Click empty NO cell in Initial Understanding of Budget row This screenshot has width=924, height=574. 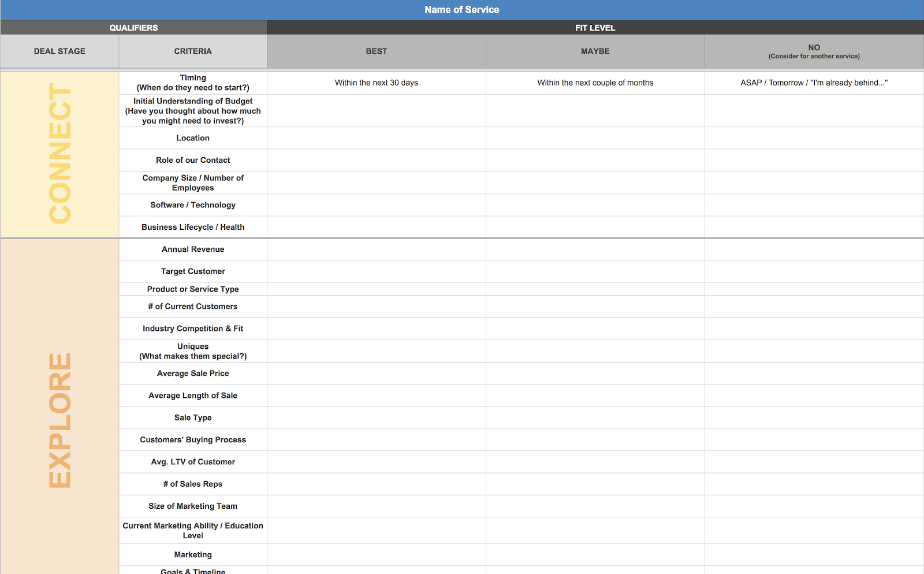(x=814, y=111)
